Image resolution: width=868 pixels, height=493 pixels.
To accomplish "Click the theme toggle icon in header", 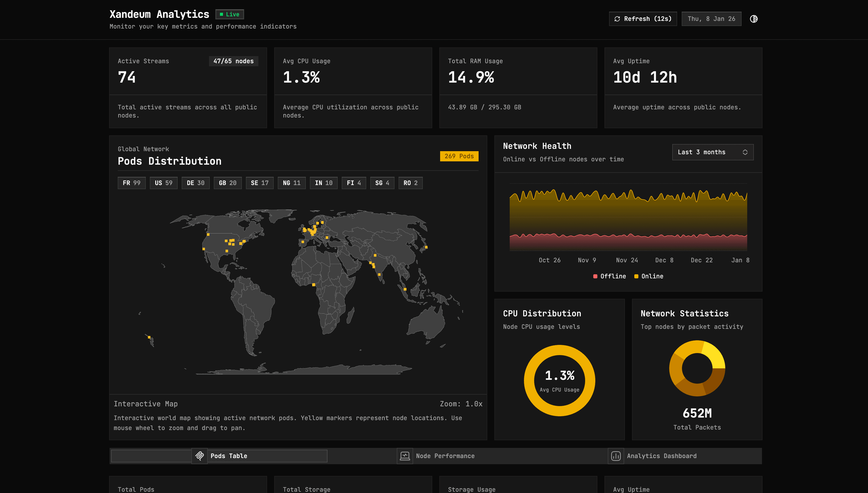I will click(x=754, y=19).
